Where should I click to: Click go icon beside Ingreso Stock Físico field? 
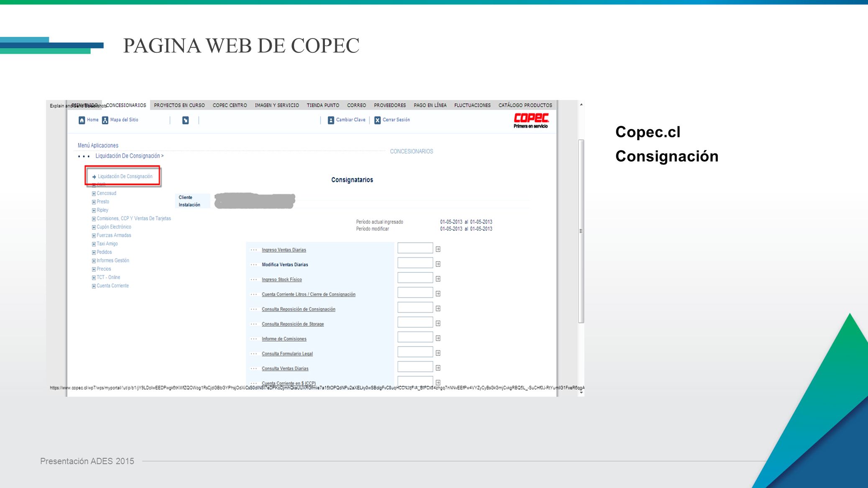pyautogui.click(x=438, y=279)
